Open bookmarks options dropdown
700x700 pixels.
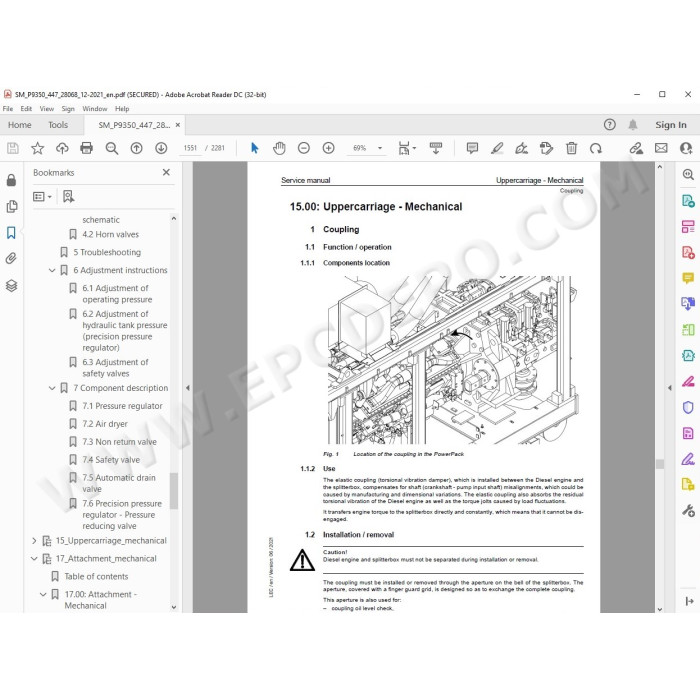tap(42, 196)
